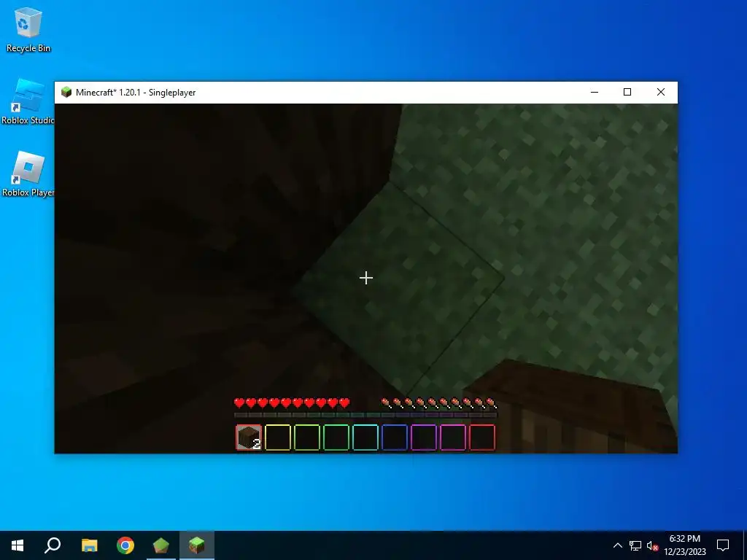Select the magenta-outlined eighth hotbar slot
Viewport: 747px width, 560px height.
coord(452,437)
